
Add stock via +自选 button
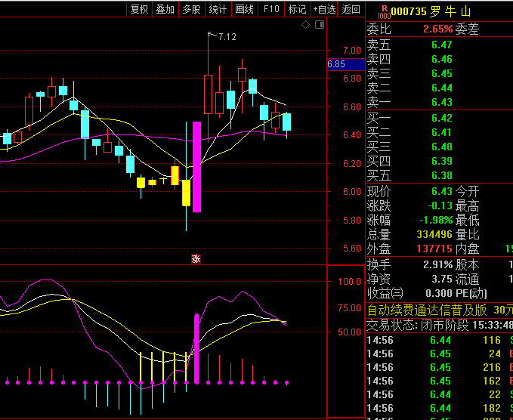[x=323, y=9]
